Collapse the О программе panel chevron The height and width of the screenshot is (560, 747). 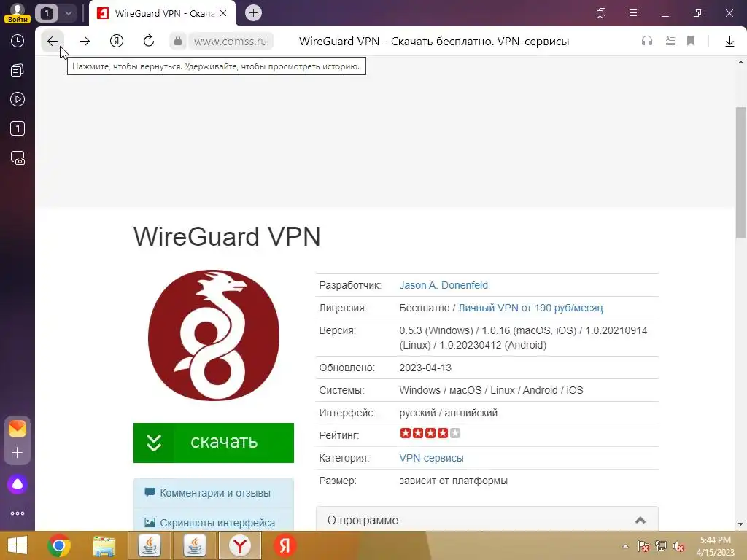(x=640, y=520)
